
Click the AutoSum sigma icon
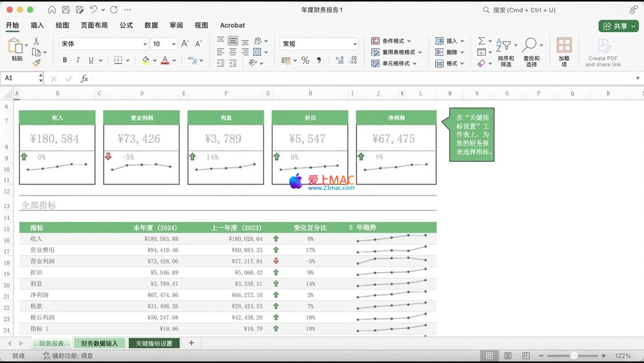point(481,41)
